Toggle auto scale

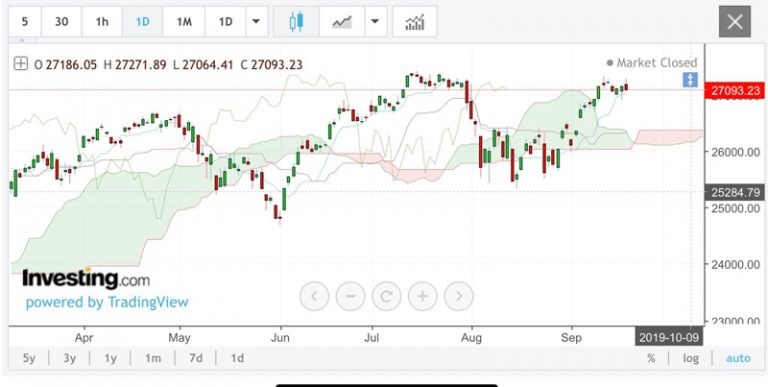738,358
